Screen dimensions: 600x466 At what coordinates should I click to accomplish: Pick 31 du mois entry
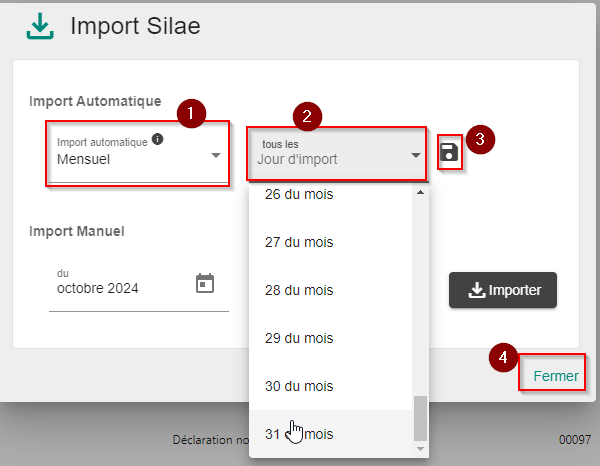pyautogui.click(x=331, y=434)
